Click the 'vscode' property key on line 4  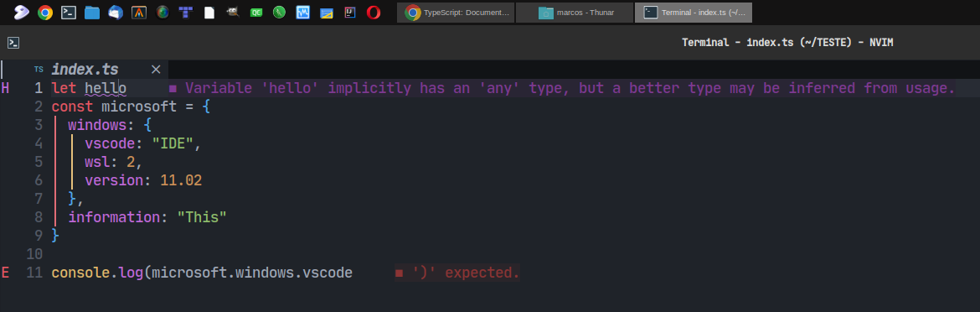(x=110, y=143)
